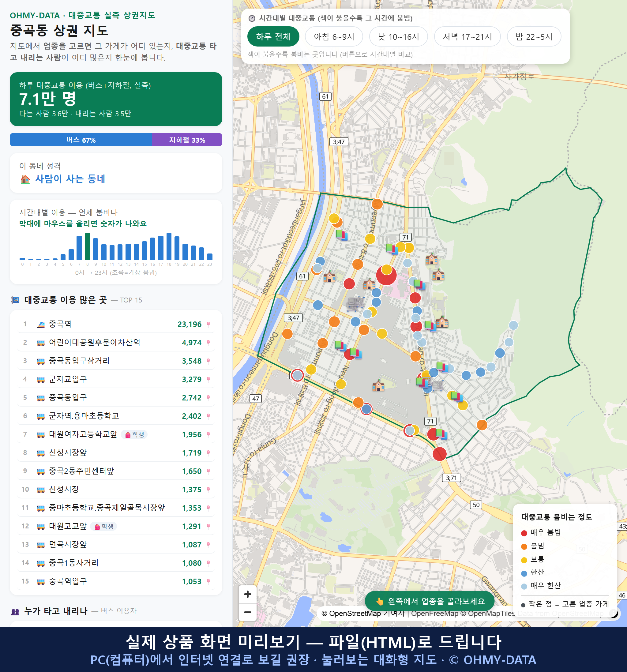
Task: Select the 중마초등학교.중곡제일골목시장앞 row
Action: (x=116, y=508)
